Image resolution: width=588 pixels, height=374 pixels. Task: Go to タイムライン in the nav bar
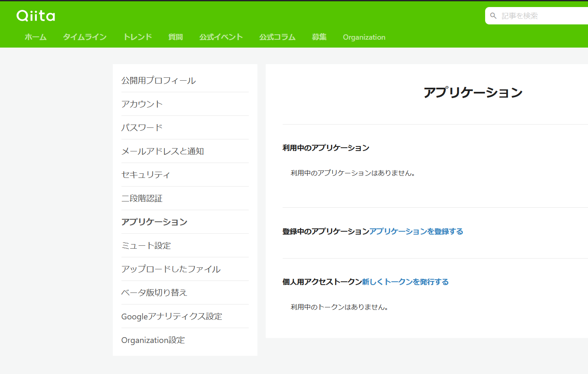click(x=85, y=37)
